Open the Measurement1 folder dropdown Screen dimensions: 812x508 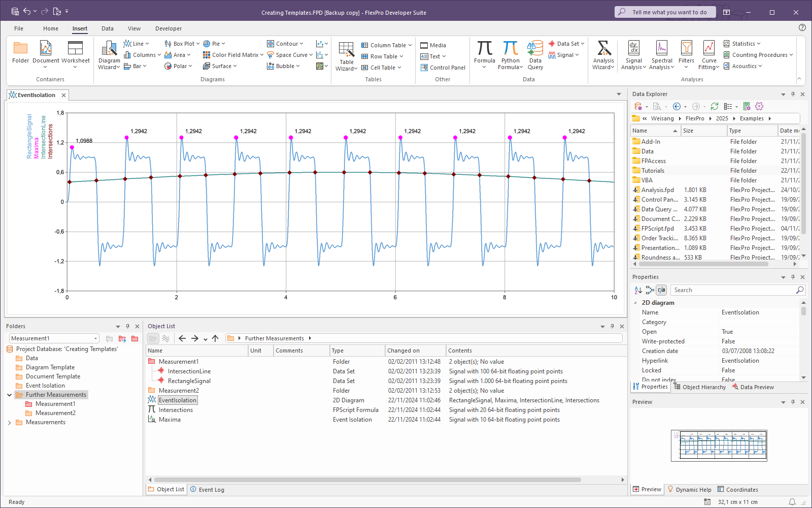[x=95, y=338]
